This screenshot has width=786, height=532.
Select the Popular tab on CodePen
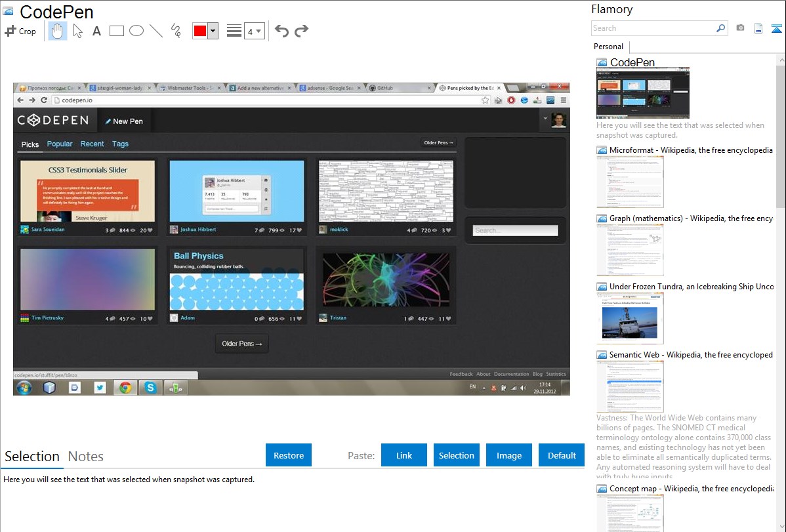click(x=60, y=144)
